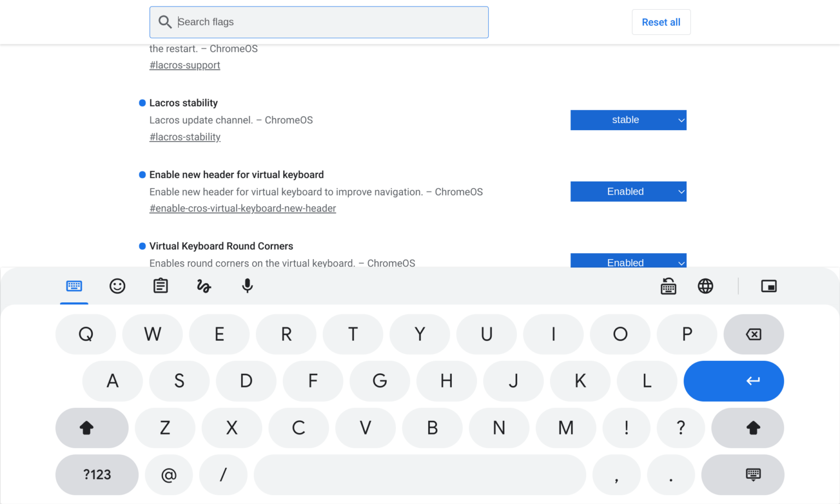Select the keyboard layout tab
840x504 pixels.
[74, 286]
